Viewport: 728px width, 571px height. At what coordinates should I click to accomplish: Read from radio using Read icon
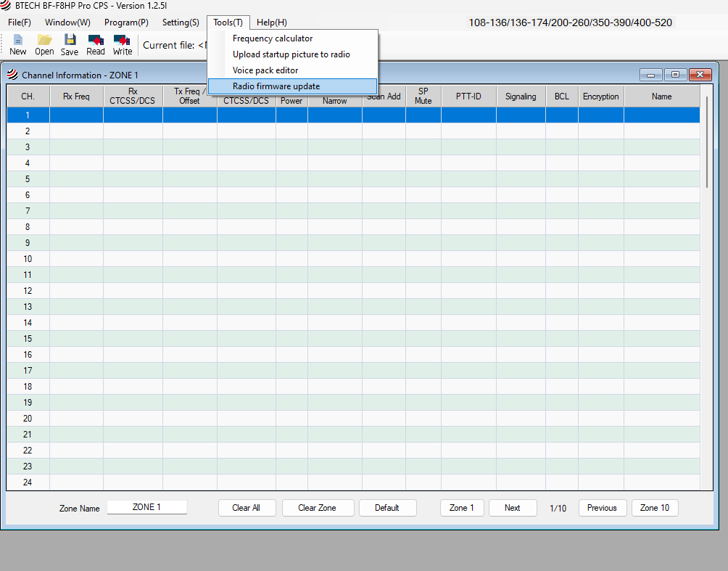pyautogui.click(x=96, y=44)
